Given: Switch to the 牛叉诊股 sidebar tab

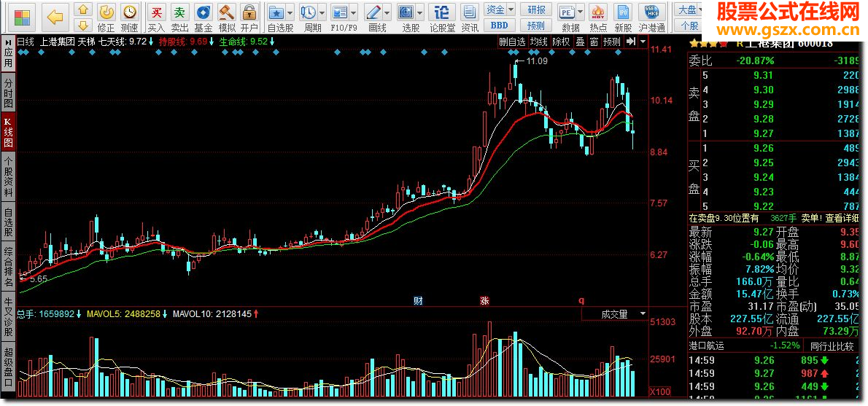Looking at the screenshot, I should pos(8,318).
